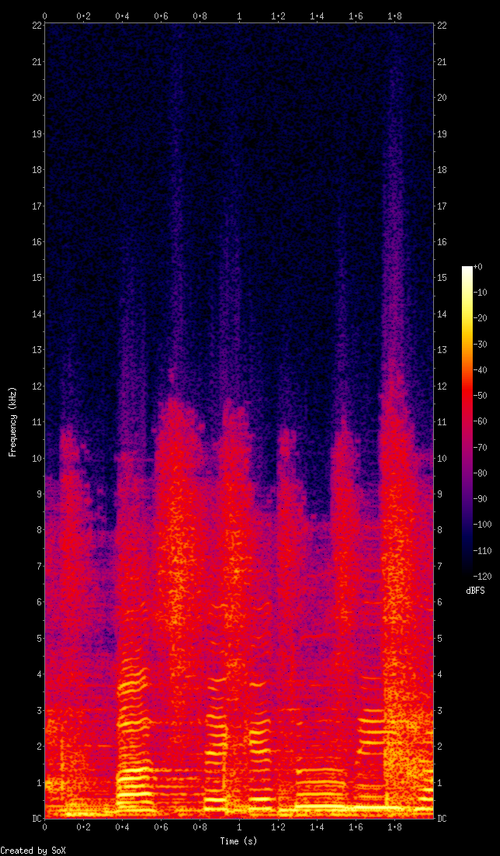Click the "-20" color scale label
Viewport: 500px width, 856px height.
pyautogui.click(x=482, y=319)
